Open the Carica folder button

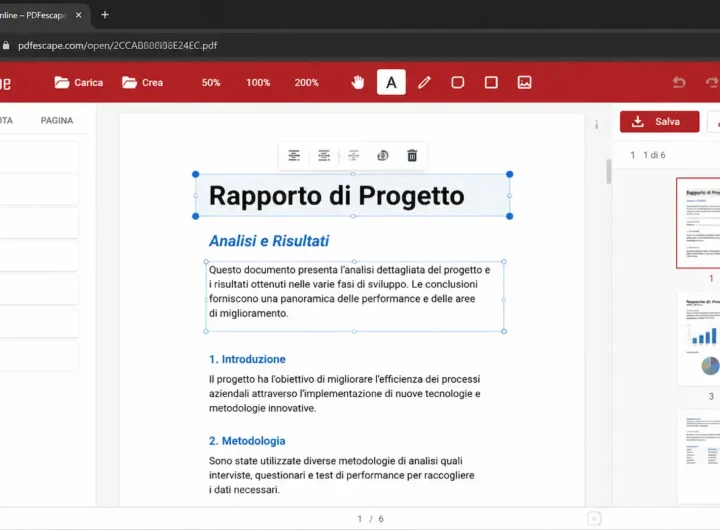coord(79,83)
